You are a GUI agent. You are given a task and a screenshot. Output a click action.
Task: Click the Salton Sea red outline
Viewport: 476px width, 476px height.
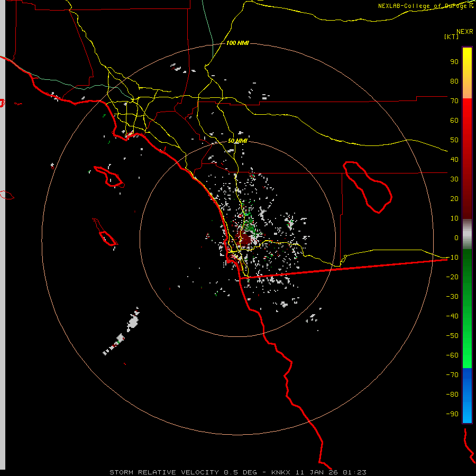pos(368,187)
